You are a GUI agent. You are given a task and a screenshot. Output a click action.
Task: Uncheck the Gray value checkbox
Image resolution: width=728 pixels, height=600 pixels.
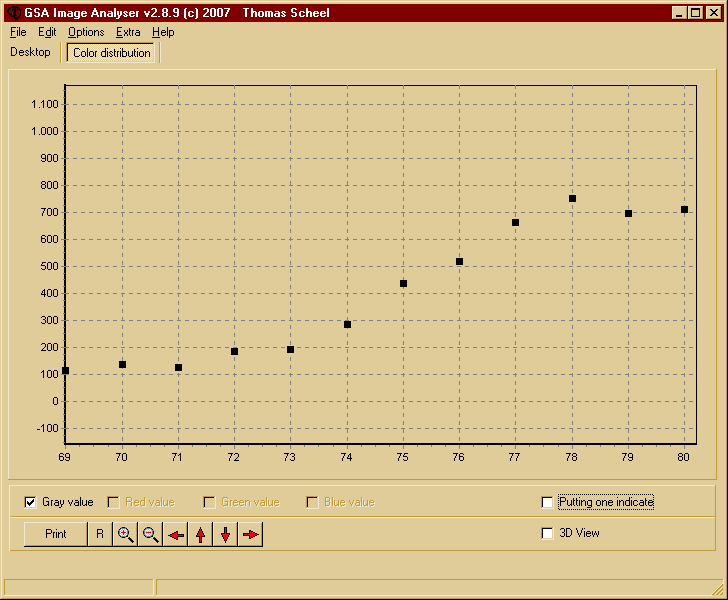point(30,502)
